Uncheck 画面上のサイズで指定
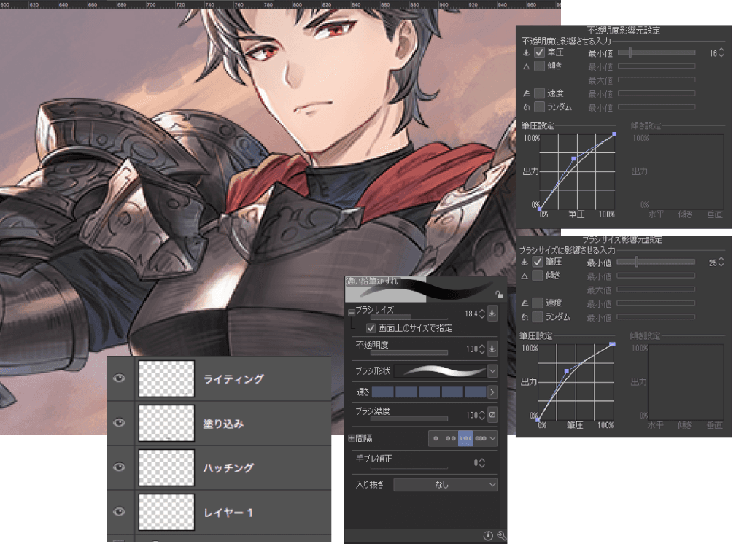This screenshot has height=560, width=747. (x=371, y=328)
